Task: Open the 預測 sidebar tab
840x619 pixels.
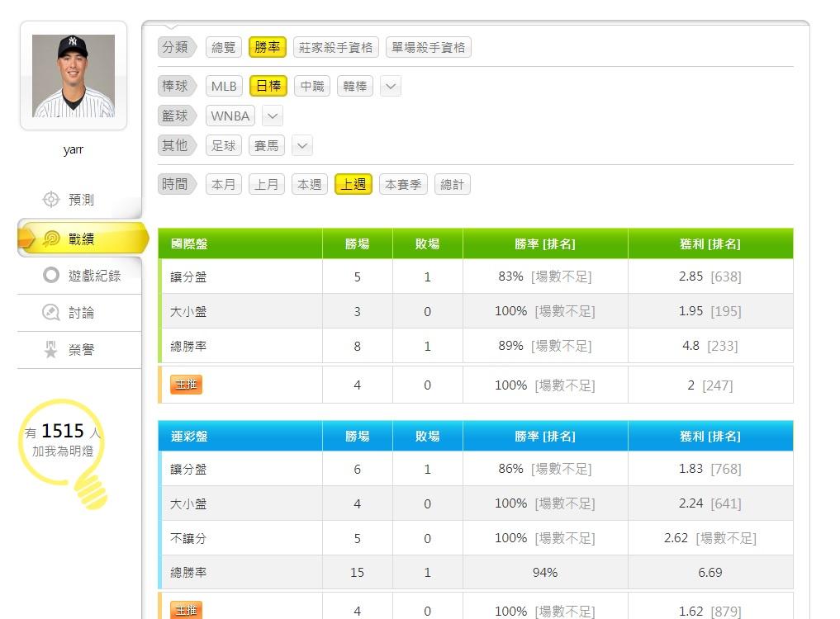Action: pyautogui.click(x=79, y=200)
